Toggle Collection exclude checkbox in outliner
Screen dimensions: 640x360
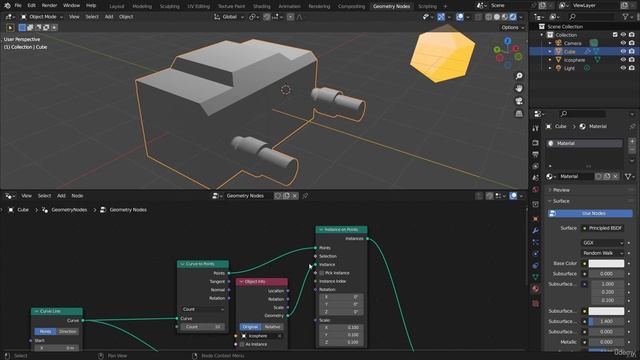pyautogui.click(x=615, y=35)
